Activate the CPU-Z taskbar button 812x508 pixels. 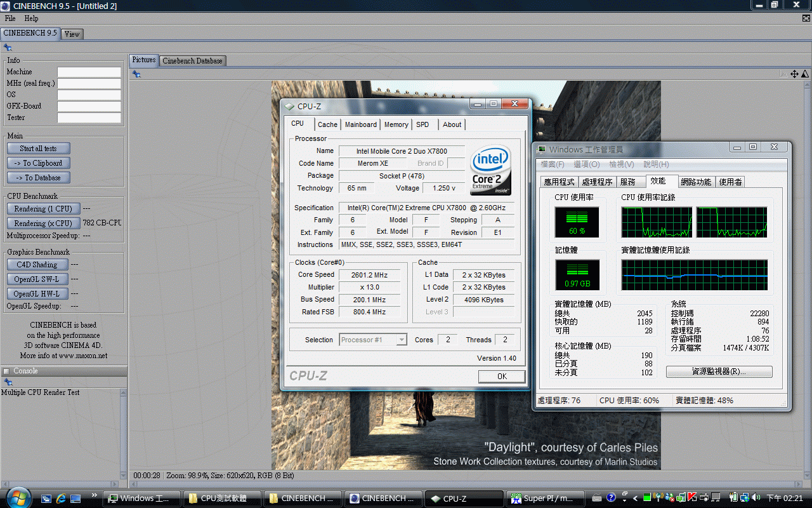pyautogui.click(x=464, y=498)
